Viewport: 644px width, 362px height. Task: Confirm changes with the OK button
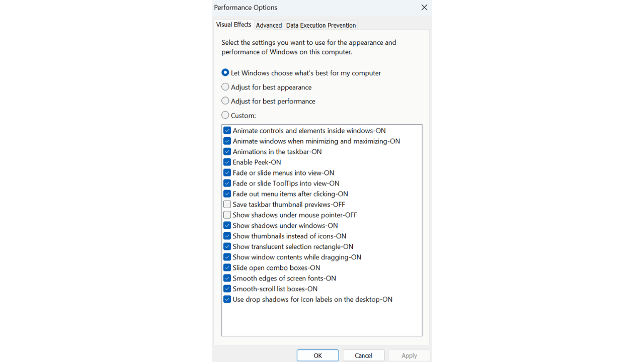click(317, 355)
